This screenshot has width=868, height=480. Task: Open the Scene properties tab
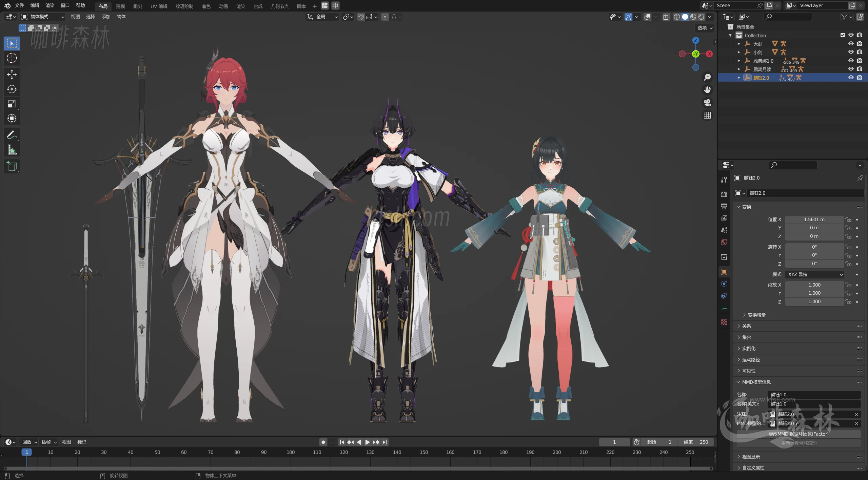click(724, 230)
